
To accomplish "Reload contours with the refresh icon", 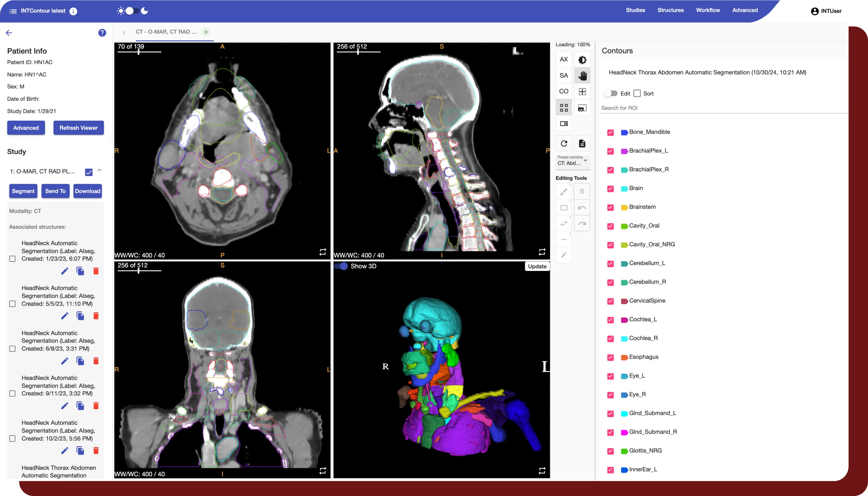I will pyautogui.click(x=564, y=143).
